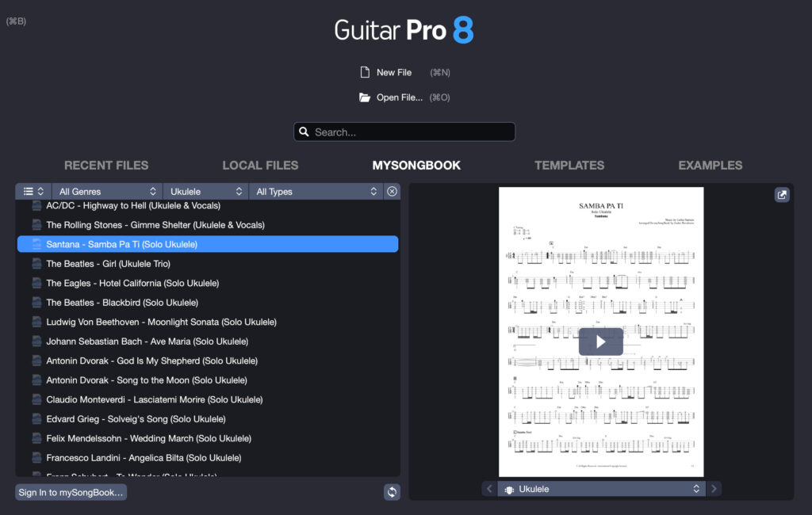Click the Open File folder icon
Viewport: 812px width, 515px height.
click(363, 97)
